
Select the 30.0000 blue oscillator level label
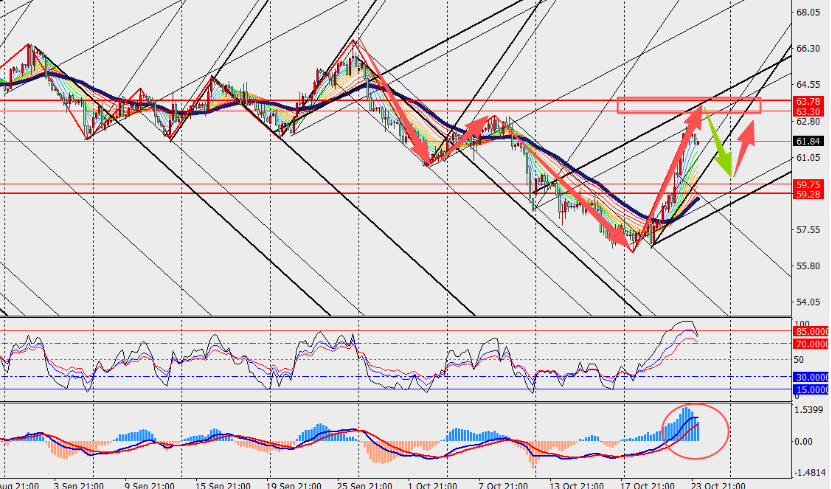811,377
